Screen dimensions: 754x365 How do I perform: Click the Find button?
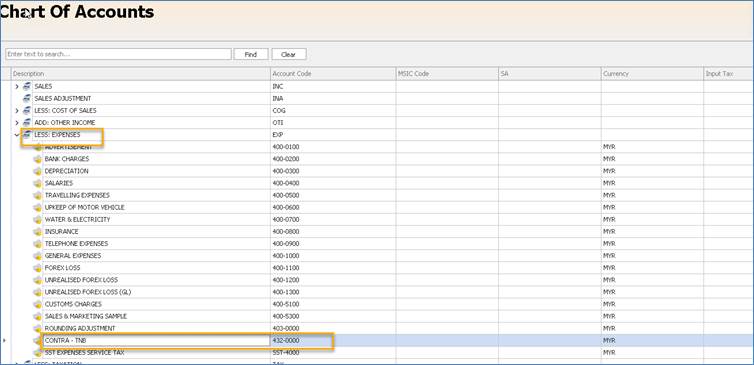(x=251, y=54)
